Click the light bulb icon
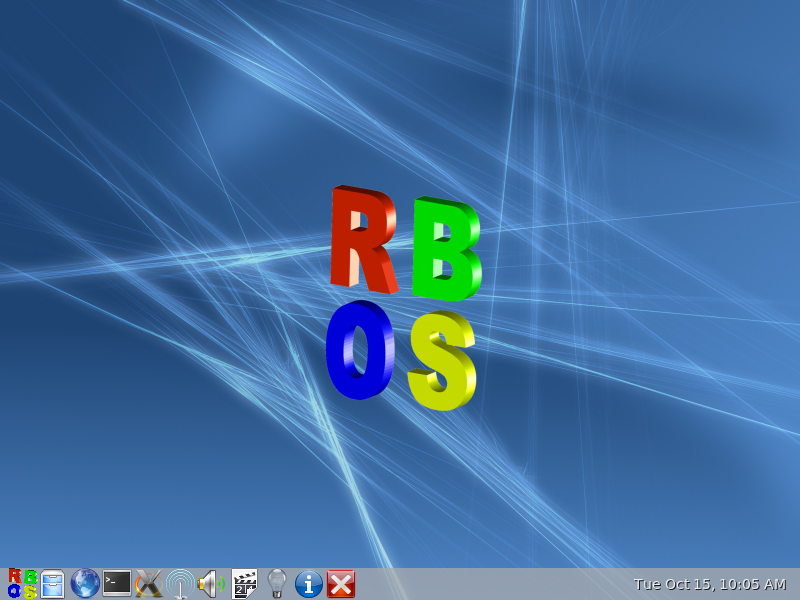The height and width of the screenshot is (600, 800). 277,584
